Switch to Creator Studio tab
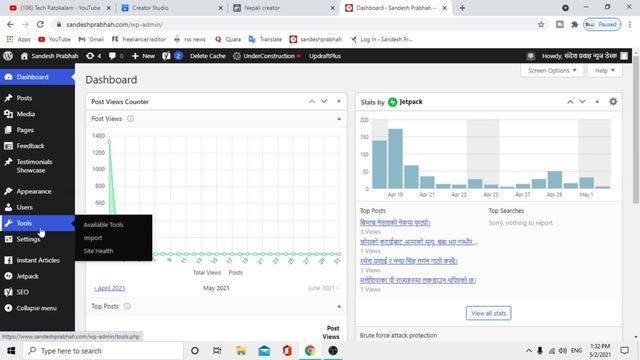 171,8
